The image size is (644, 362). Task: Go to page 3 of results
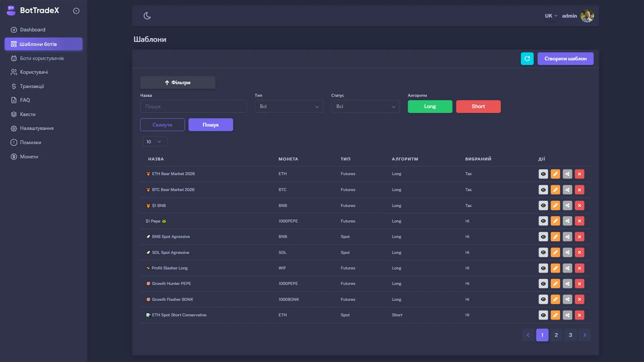[570, 335]
